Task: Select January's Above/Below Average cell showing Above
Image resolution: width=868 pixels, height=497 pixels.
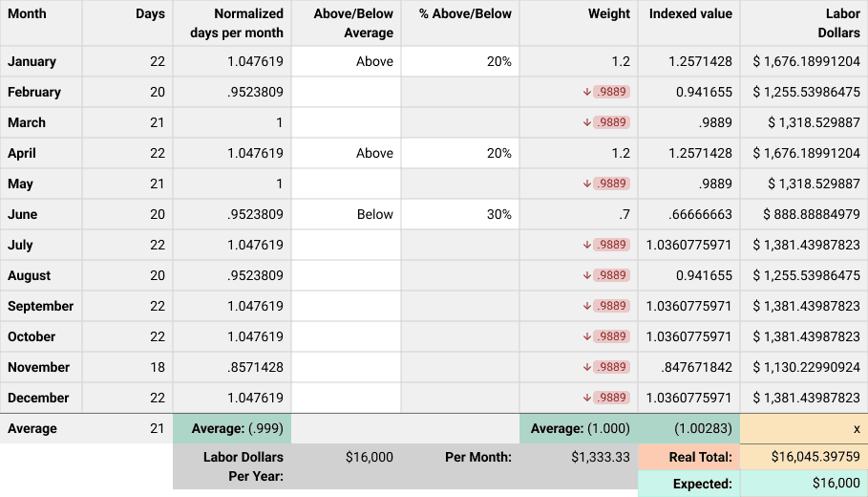Action: click(346, 61)
